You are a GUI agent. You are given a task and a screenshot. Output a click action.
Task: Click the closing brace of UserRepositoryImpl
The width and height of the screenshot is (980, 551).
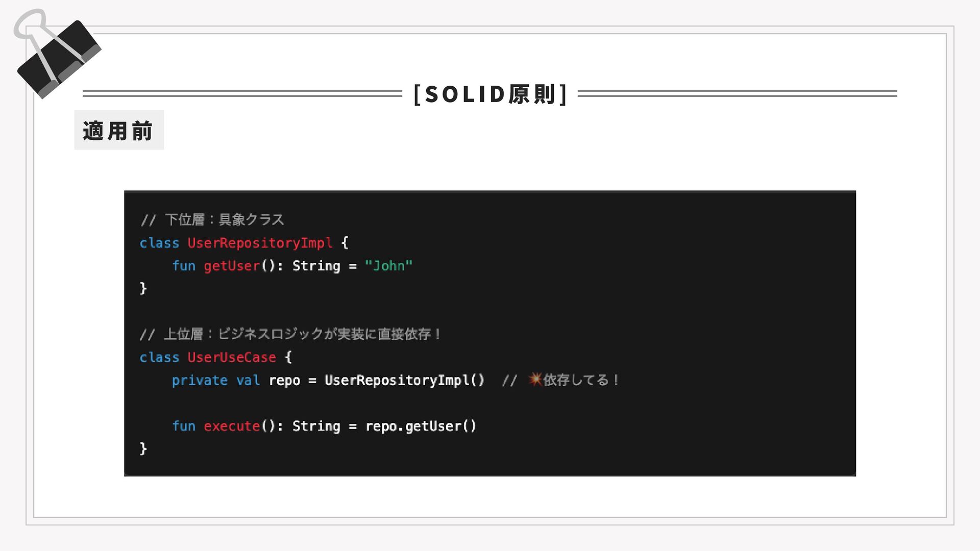point(143,288)
